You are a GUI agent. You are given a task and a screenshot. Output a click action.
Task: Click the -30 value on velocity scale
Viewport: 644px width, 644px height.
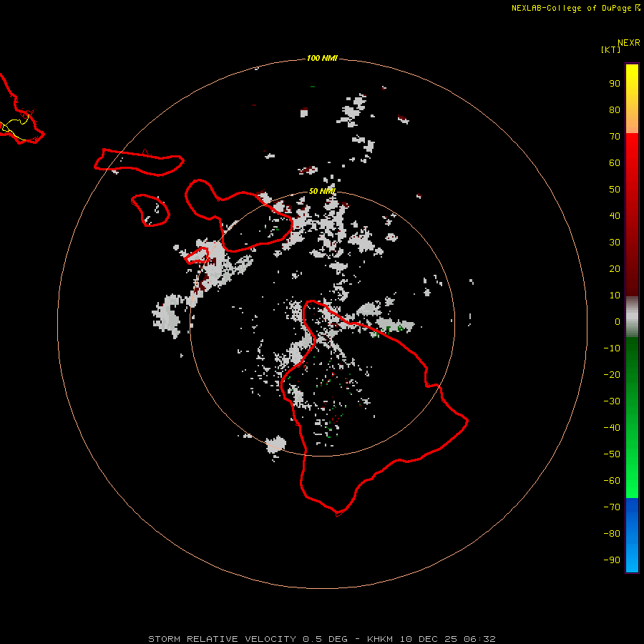[612, 401]
